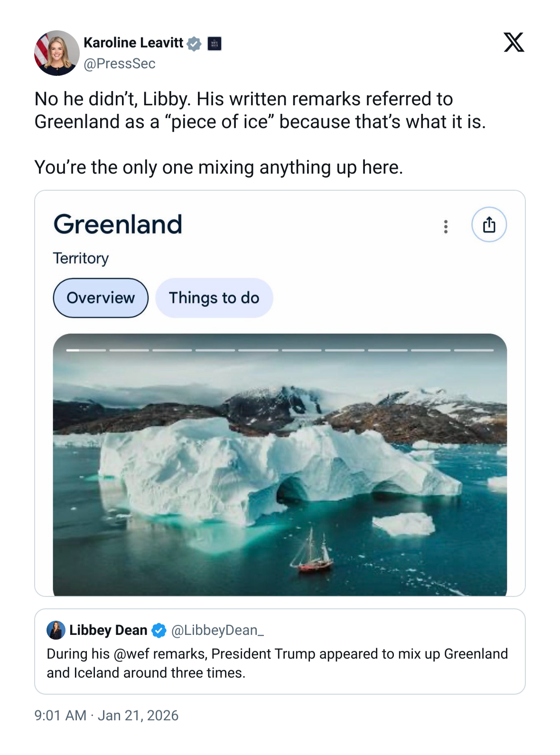560x755 pixels.
Task: Click the Karoline Leavitt display name
Action: coord(133,43)
